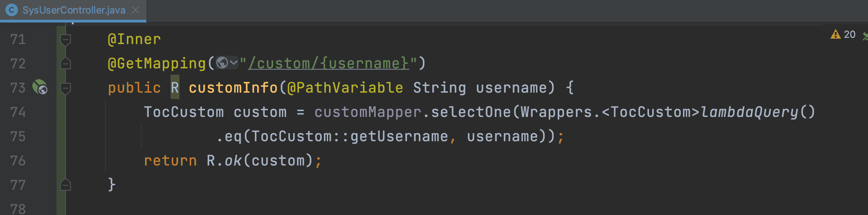Click the class icon on SysUserController.java tab
Image resolution: width=868 pixels, height=215 pixels.
pos(12,10)
